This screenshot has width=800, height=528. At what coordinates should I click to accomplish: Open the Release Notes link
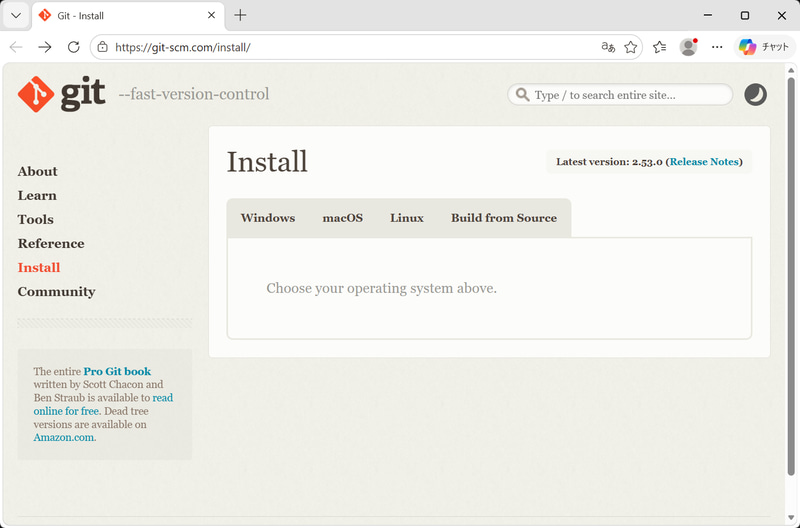click(704, 162)
